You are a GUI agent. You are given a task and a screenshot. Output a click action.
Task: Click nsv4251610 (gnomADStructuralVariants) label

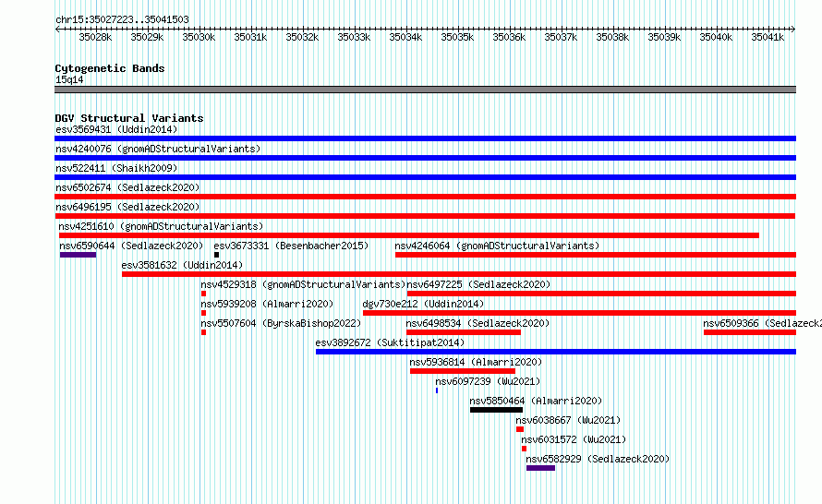pyautogui.click(x=161, y=226)
